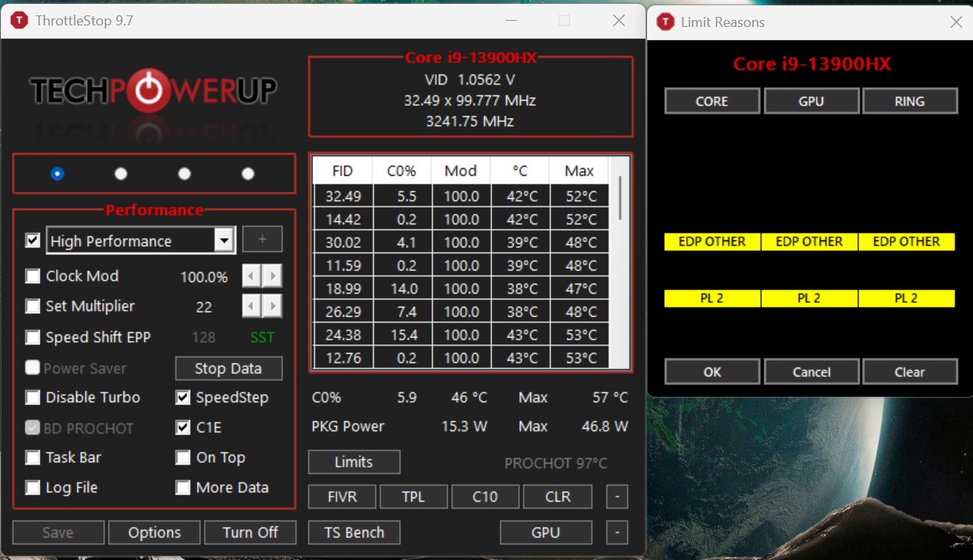Click the green SST indicator
Image resolution: width=973 pixels, height=560 pixels.
(262, 337)
